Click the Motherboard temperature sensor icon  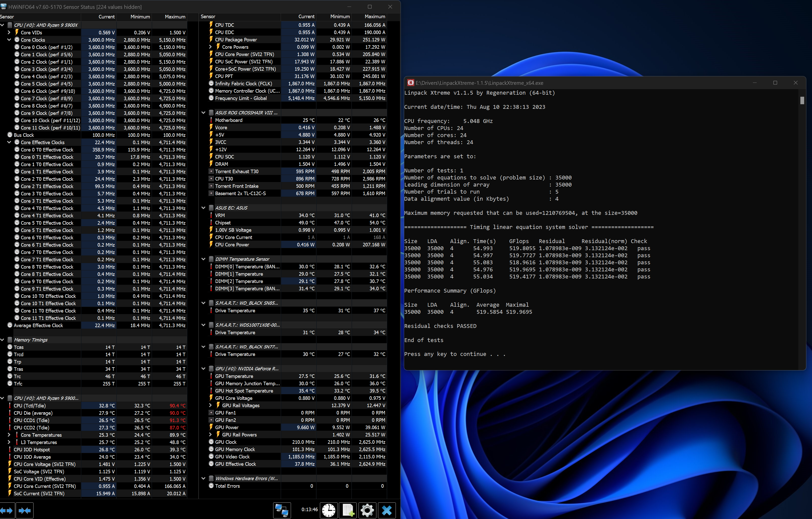[211, 120]
